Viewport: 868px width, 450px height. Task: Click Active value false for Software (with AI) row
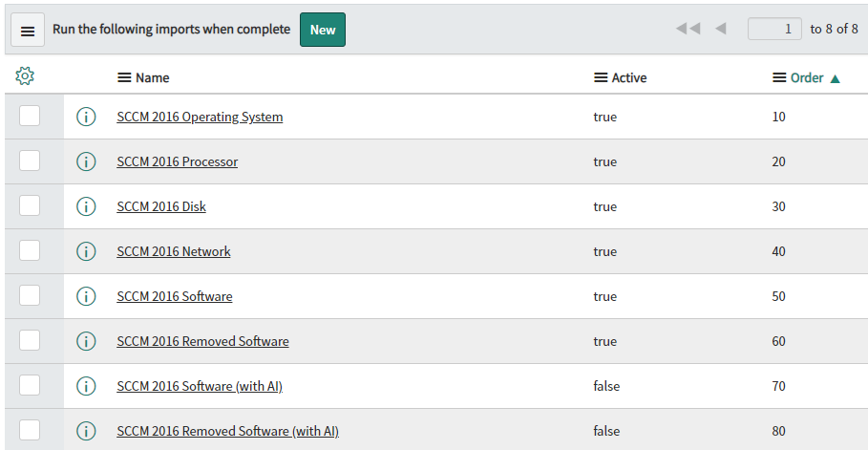click(x=606, y=386)
